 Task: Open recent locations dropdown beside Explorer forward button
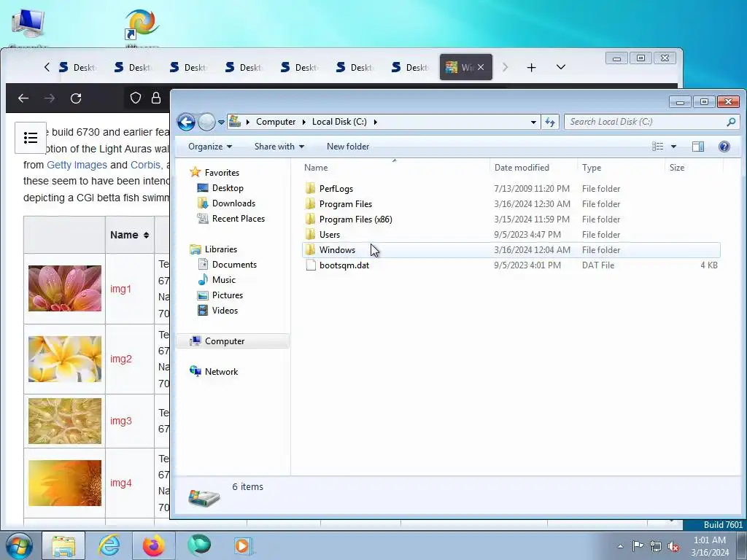click(221, 122)
